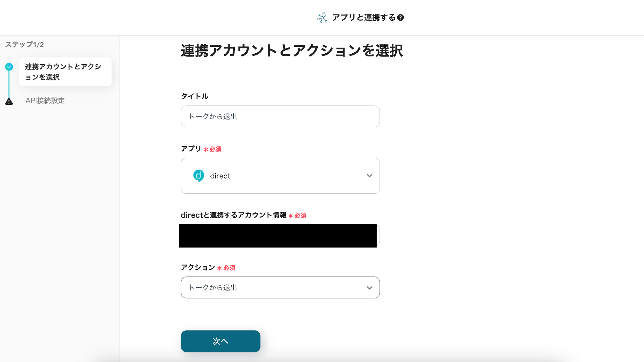Click the help question mark icon in header

[400, 18]
